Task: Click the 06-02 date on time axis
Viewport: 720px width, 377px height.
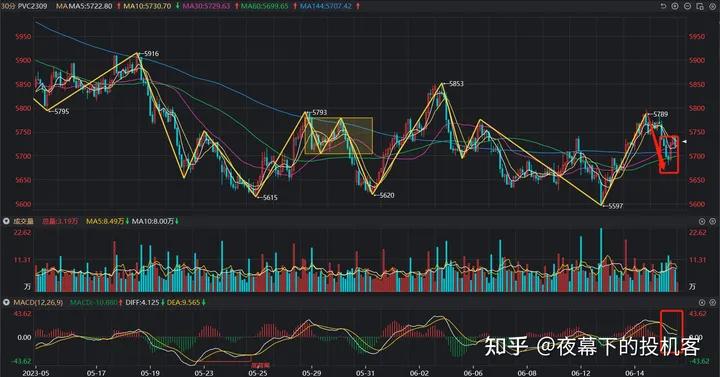Action: point(419,373)
